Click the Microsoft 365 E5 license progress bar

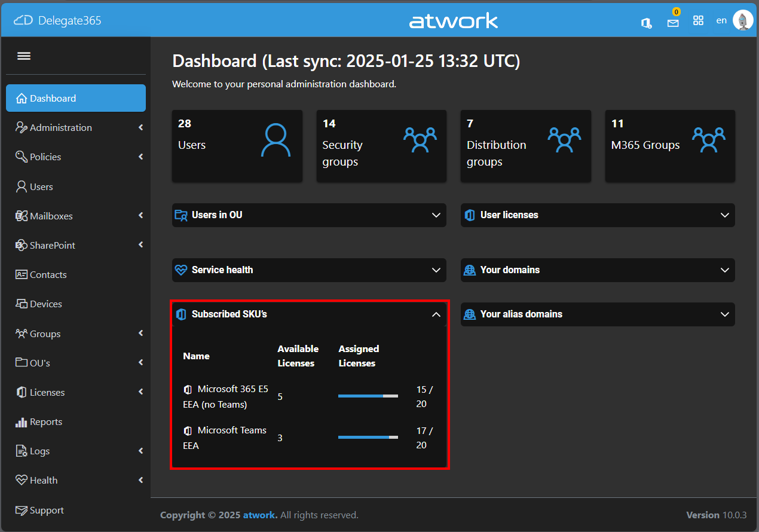(x=368, y=396)
